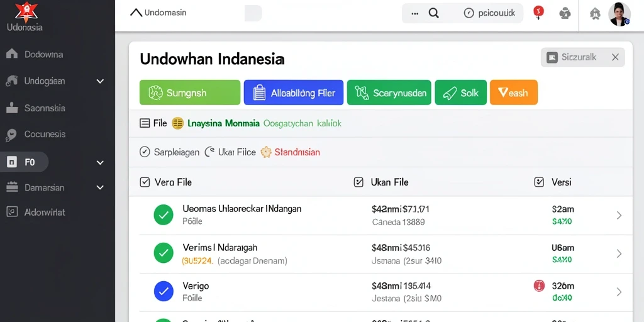Click the blue Alleabliong Fiier button
644x322 pixels.
(294, 92)
